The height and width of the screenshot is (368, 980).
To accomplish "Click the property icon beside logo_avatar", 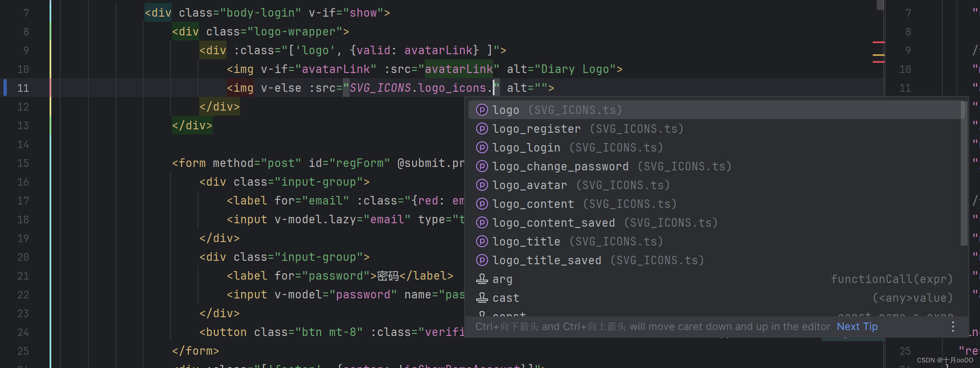I will tap(482, 185).
